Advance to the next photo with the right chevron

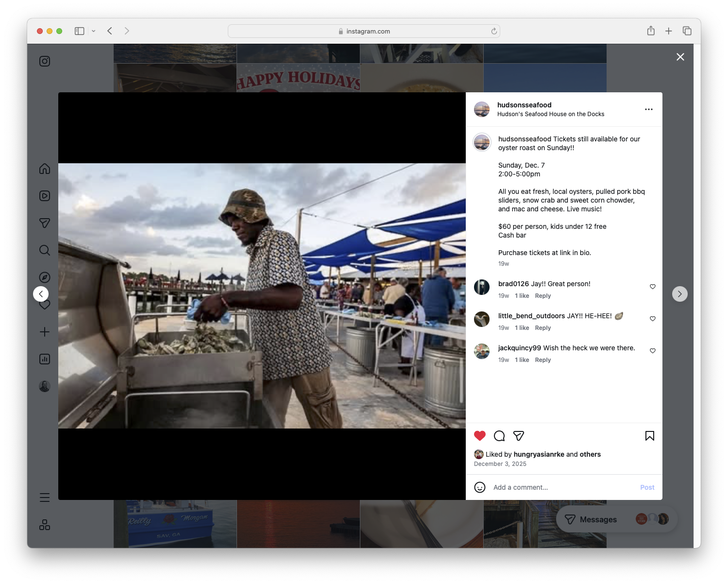pyautogui.click(x=679, y=293)
